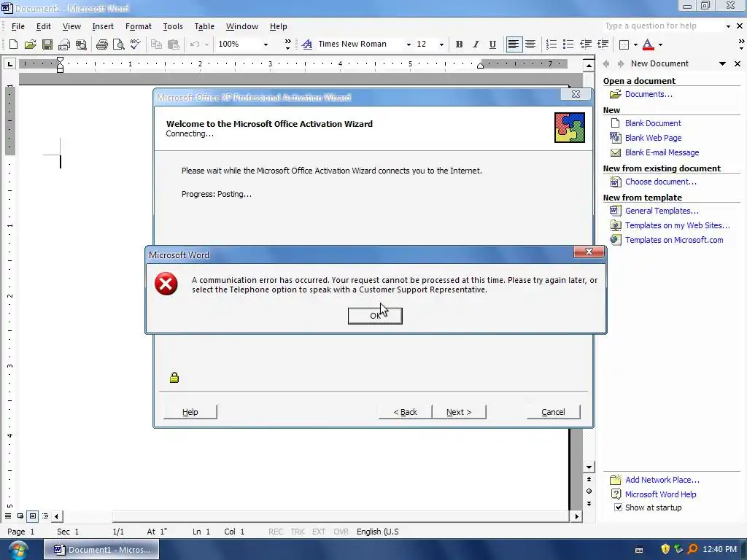Click the wizard Back button
Viewport: 747px width, 560px height.
(x=405, y=412)
